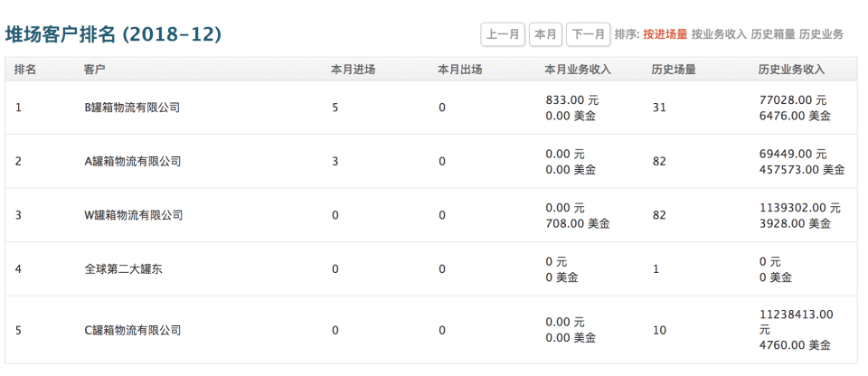Sort by 按进场量 link
868x376 pixels.
[665, 34]
